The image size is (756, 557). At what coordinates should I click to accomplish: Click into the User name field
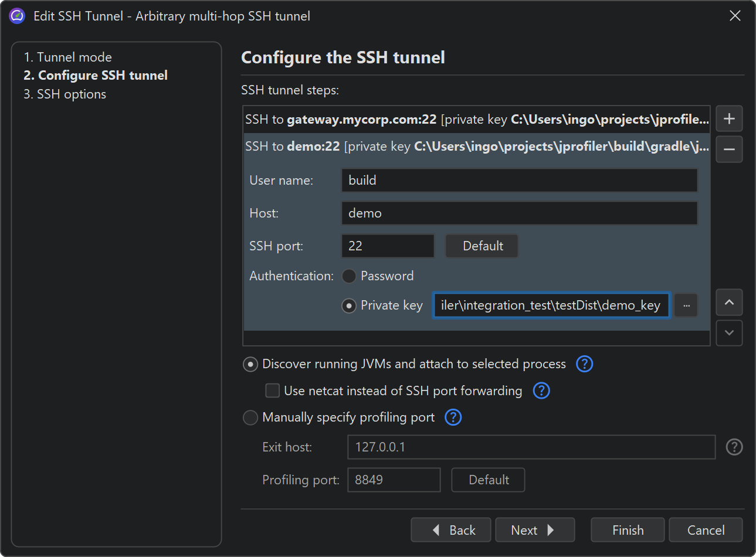(x=519, y=181)
